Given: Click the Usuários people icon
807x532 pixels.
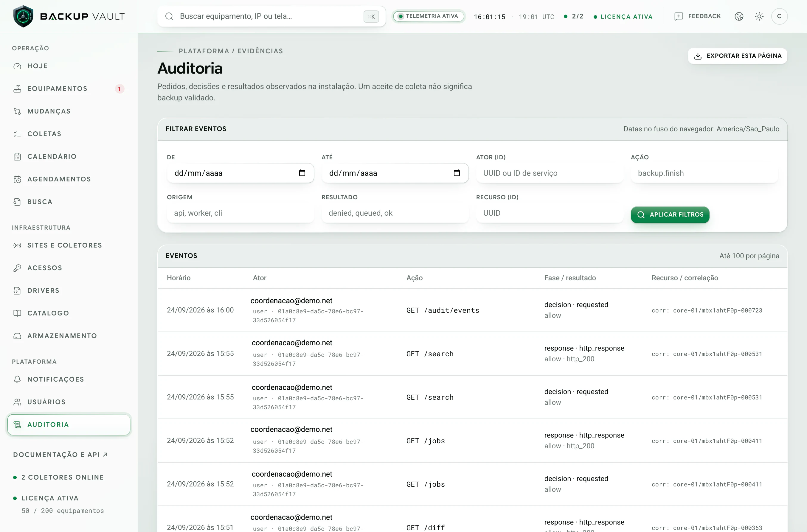Looking at the screenshot, I should point(17,402).
